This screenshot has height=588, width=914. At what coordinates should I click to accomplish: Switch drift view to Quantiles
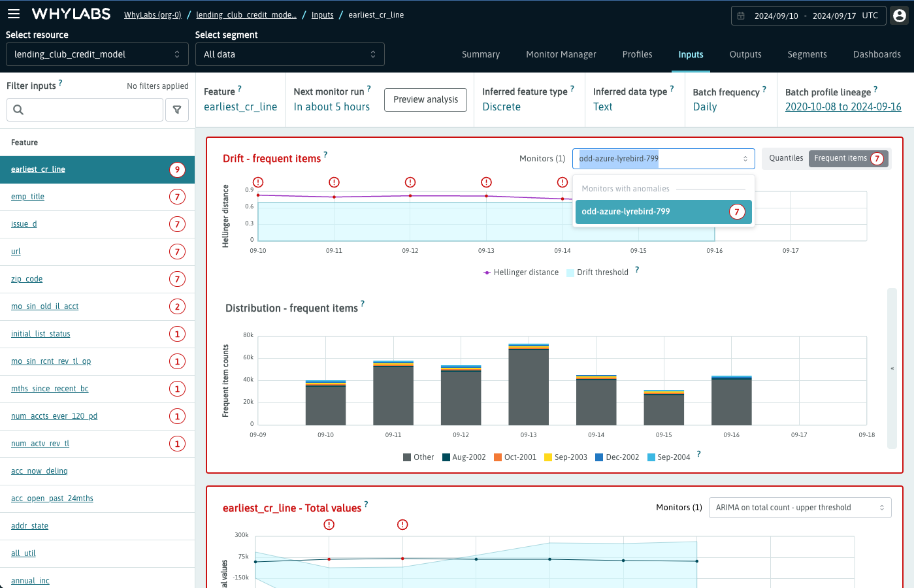(786, 158)
